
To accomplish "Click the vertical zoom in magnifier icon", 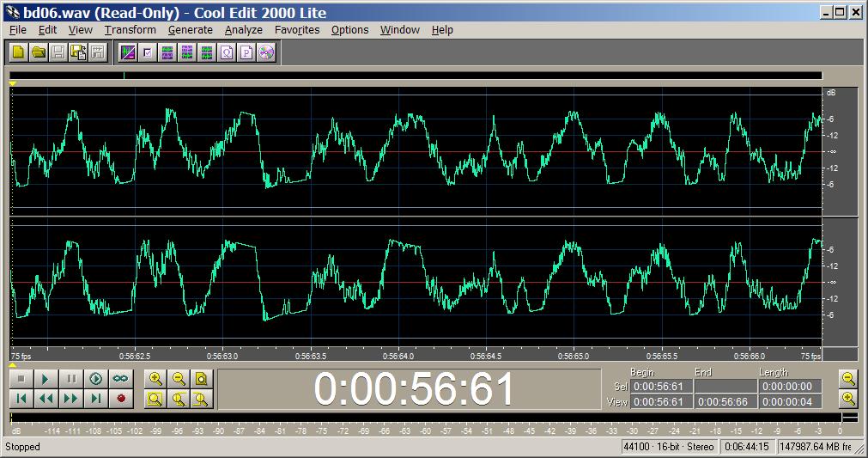I will [x=848, y=398].
